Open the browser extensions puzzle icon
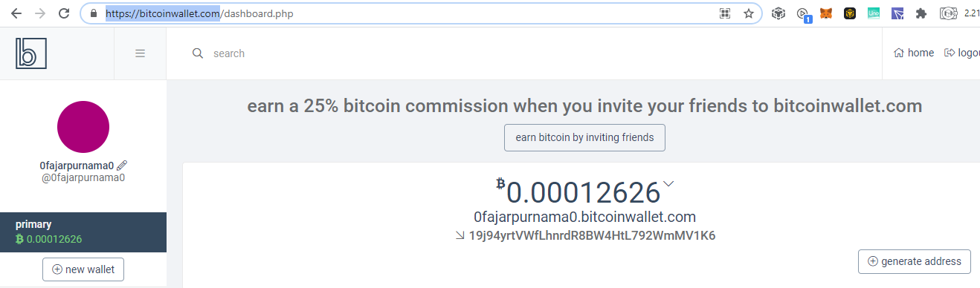Image resolution: width=980 pixels, height=288 pixels. [x=921, y=13]
